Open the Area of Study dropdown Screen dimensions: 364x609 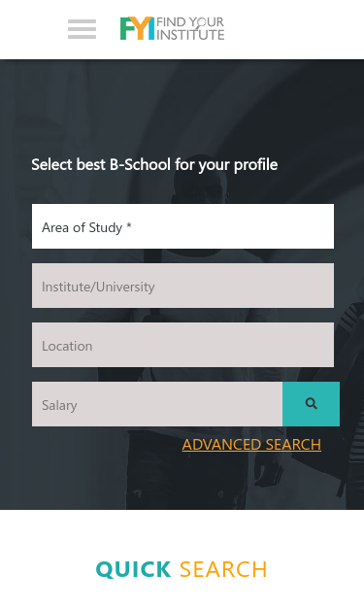click(182, 226)
